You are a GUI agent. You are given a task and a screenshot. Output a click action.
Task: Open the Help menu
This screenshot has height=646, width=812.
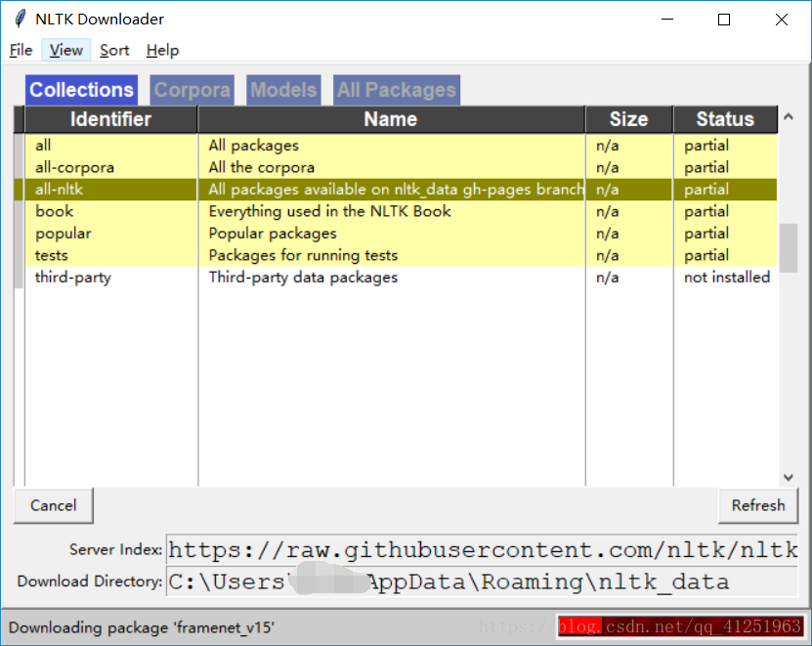[x=162, y=50]
